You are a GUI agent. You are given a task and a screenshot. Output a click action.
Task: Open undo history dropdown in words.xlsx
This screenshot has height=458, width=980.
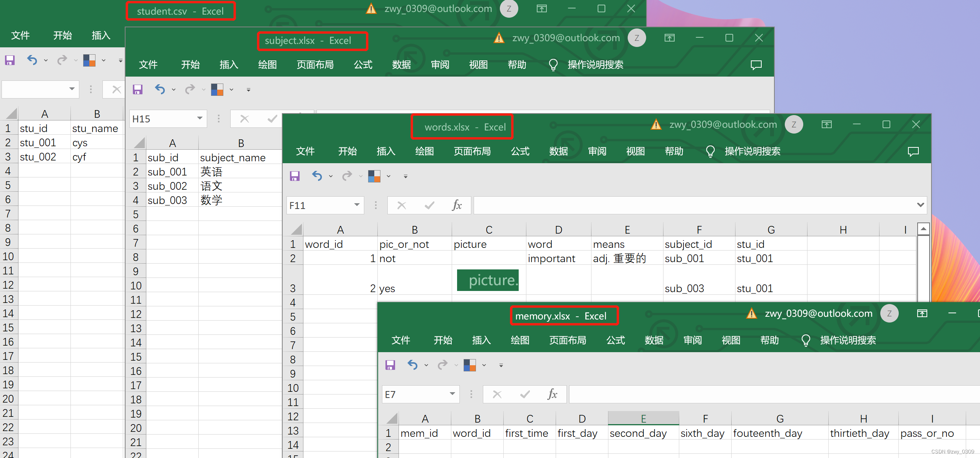point(331,176)
